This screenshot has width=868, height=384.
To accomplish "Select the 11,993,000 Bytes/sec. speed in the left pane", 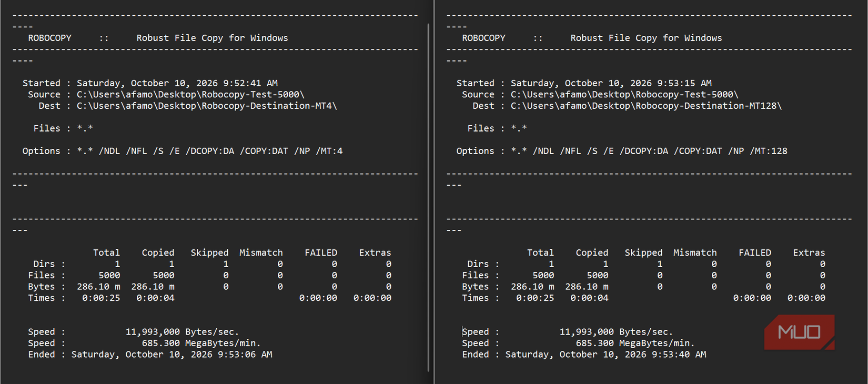I will pos(182,332).
